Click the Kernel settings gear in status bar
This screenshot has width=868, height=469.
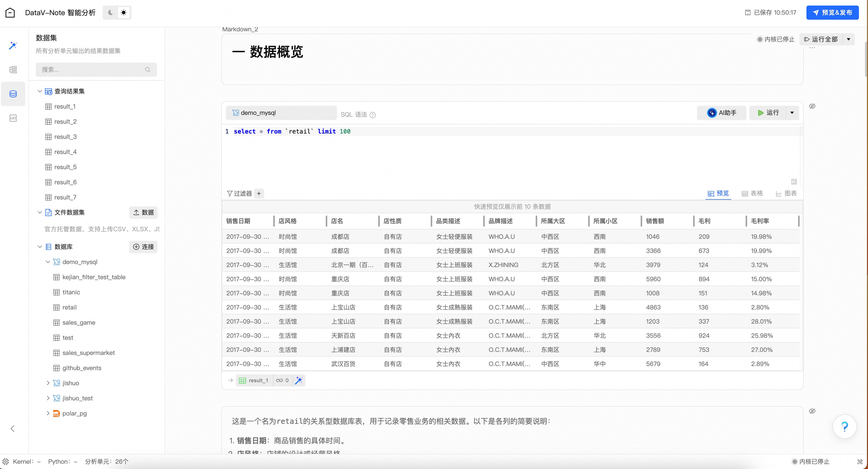6,462
